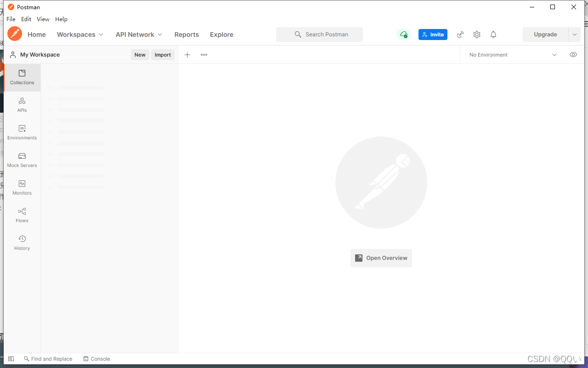Add a new tab with plus icon
This screenshot has height=368, width=588.
[x=187, y=55]
